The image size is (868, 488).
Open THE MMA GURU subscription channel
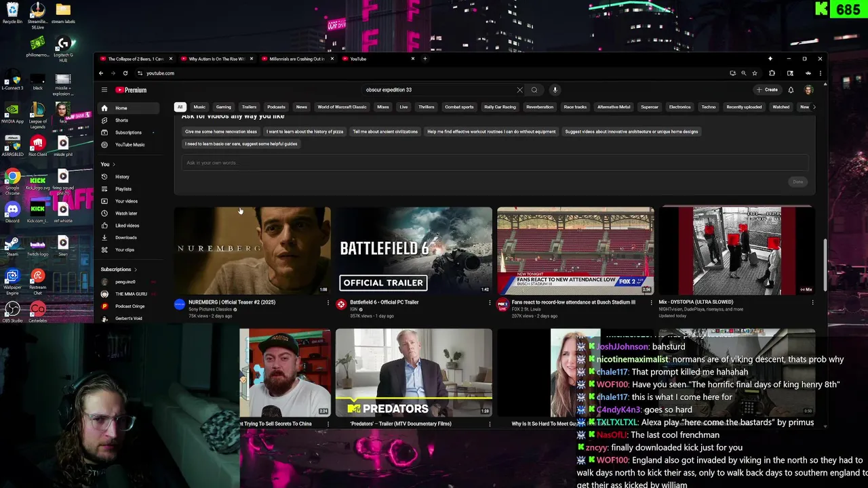[x=129, y=293]
